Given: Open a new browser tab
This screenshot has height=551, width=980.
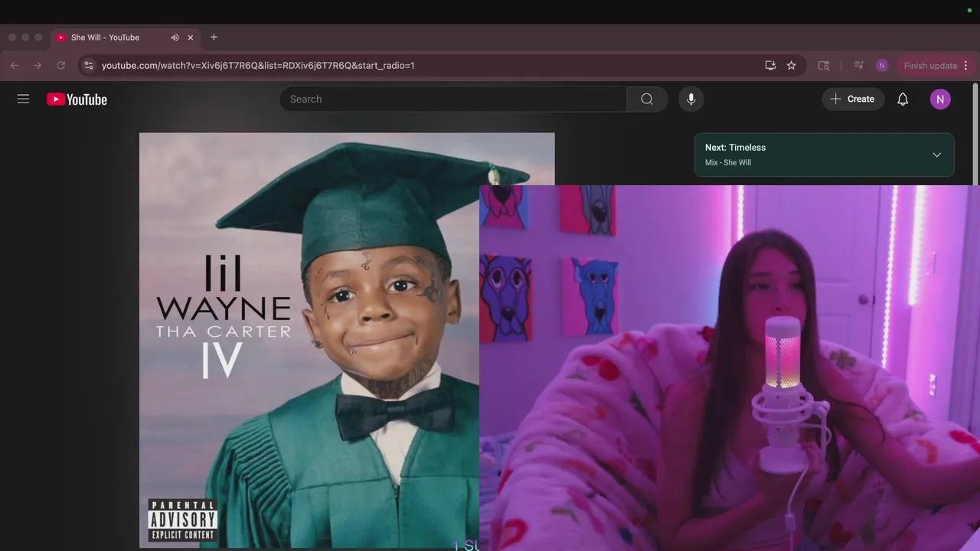Looking at the screenshot, I should coord(214,37).
